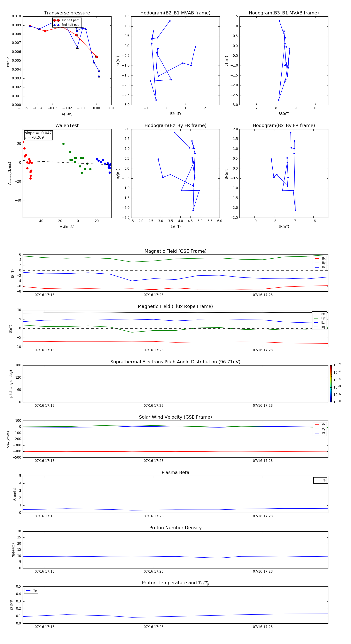Click "07/16 17:28" tick under Plasma Beta plot
This screenshot has height=644, width=351.
click(262, 516)
